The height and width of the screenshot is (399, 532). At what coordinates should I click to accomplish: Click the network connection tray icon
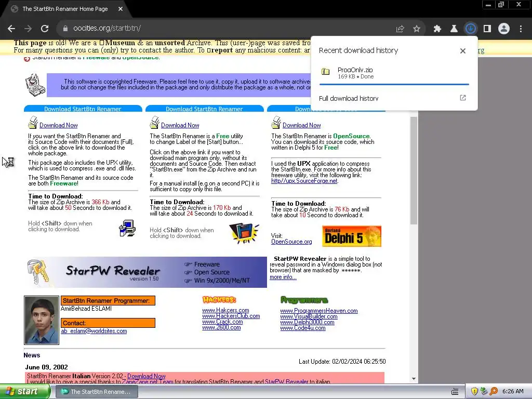pyautogui.click(x=484, y=392)
